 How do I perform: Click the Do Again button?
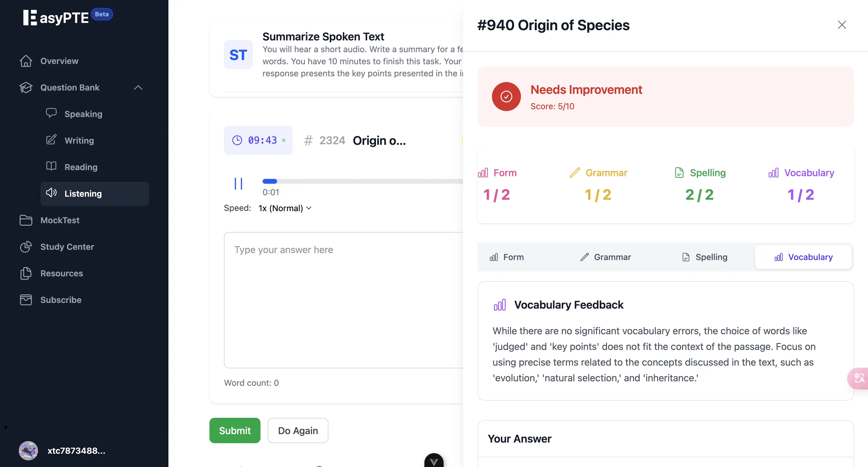pyautogui.click(x=298, y=430)
